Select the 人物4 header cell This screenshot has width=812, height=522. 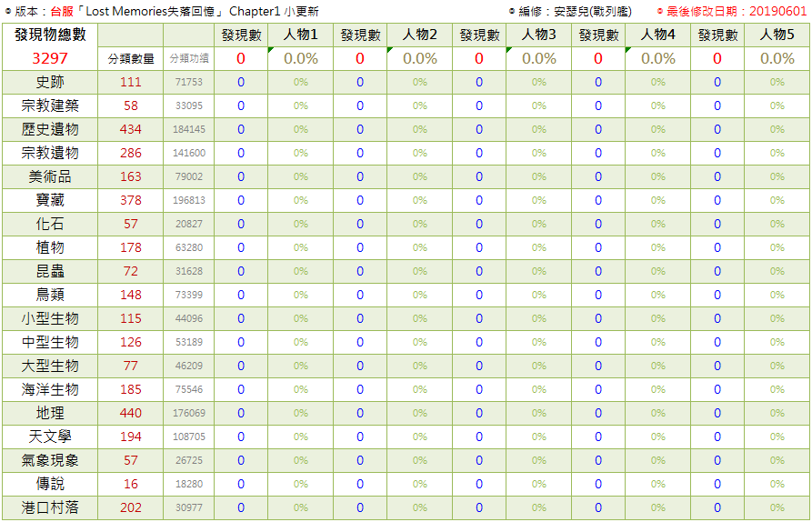pos(657,35)
